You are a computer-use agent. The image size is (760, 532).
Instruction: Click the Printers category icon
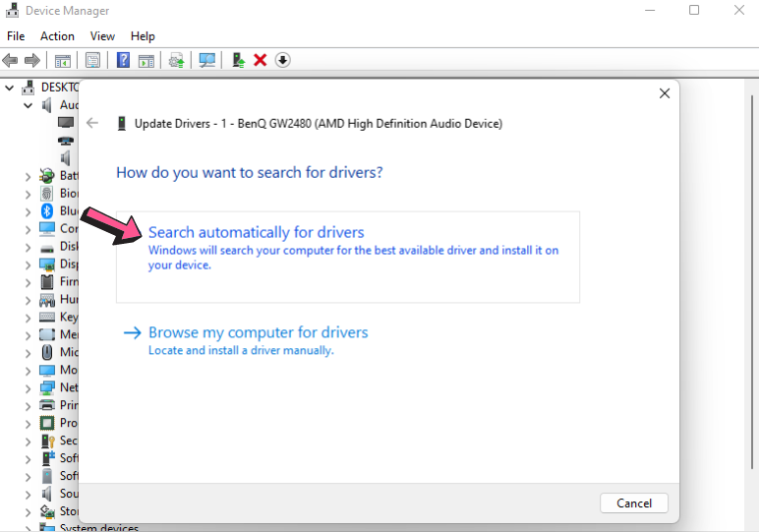[47, 405]
